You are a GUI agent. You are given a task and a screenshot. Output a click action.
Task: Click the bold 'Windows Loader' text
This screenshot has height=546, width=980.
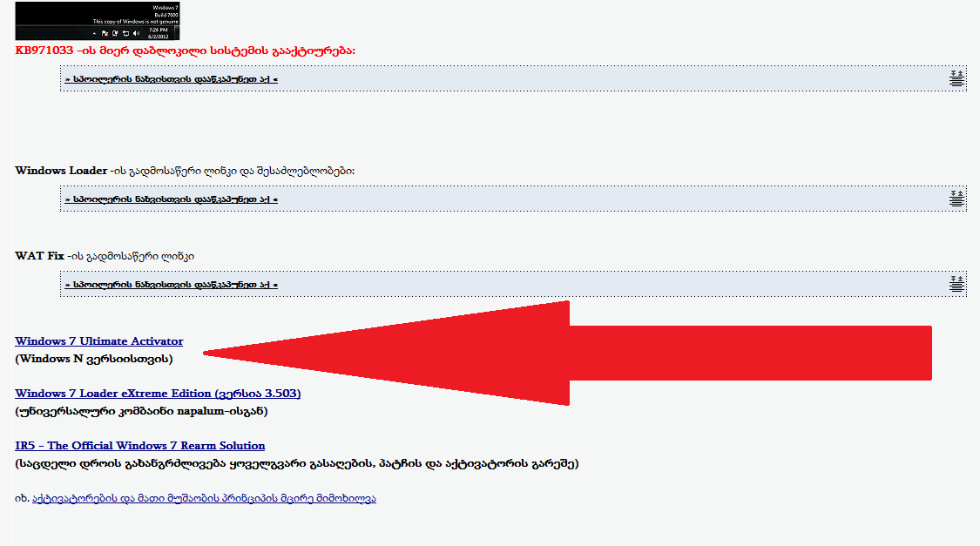61,171
